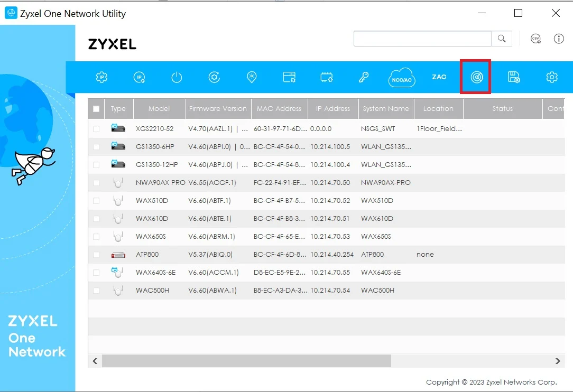Check the GS1350-6HP row checkbox
Image resolution: width=573 pixels, height=392 pixels.
[96, 146]
